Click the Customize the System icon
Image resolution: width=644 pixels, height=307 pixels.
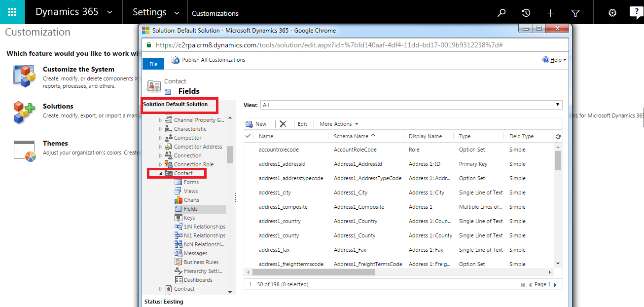point(25,76)
